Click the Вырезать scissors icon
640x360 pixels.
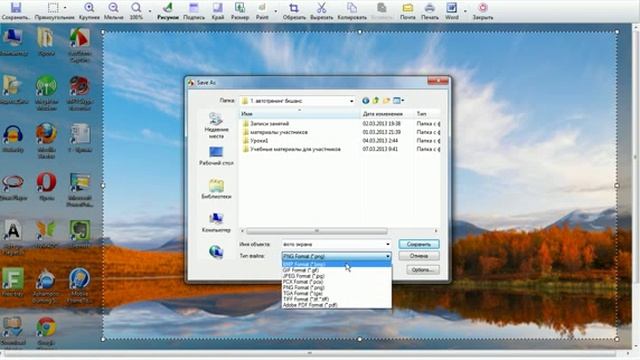click(x=322, y=8)
